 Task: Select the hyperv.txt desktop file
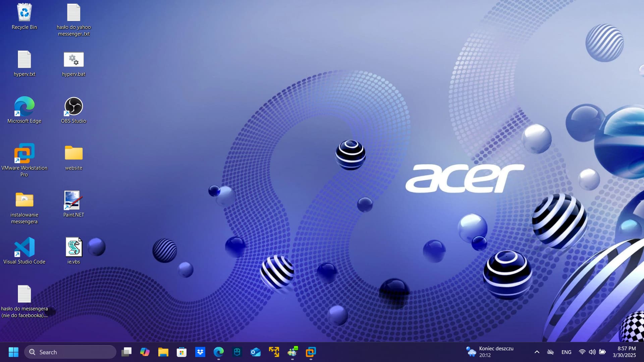[x=24, y=64]
